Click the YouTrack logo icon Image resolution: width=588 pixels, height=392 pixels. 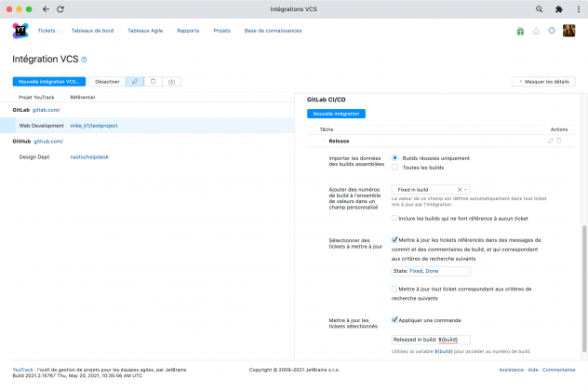coord(20,31)
